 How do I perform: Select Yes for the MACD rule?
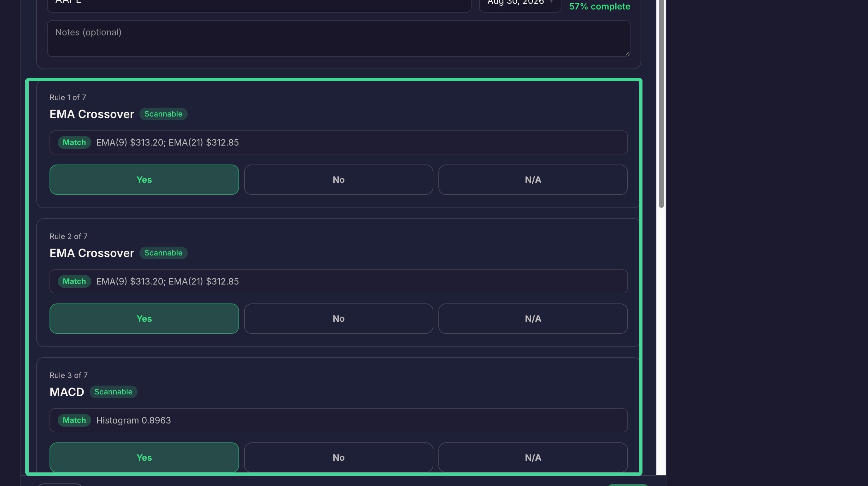coord(144,458)
